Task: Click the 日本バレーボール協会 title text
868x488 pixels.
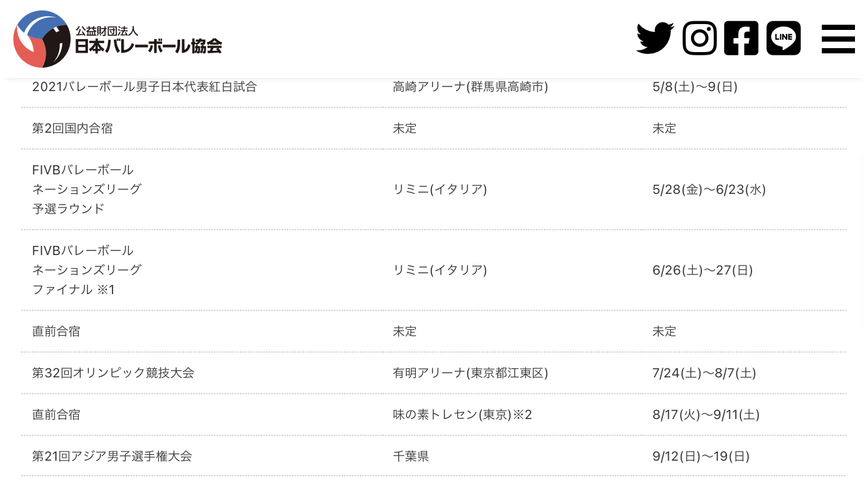Action: click(x=148, y=46)
